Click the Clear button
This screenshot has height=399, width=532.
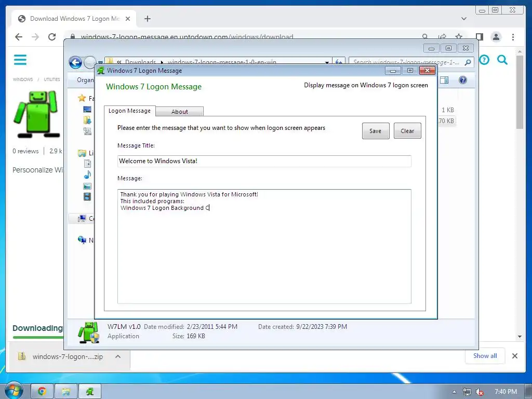point(407,131)
